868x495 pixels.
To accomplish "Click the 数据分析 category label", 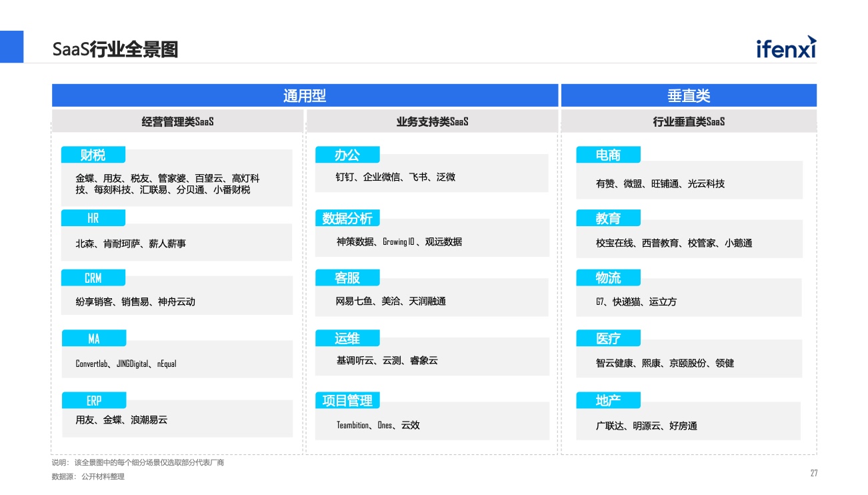I will point(347,218).
